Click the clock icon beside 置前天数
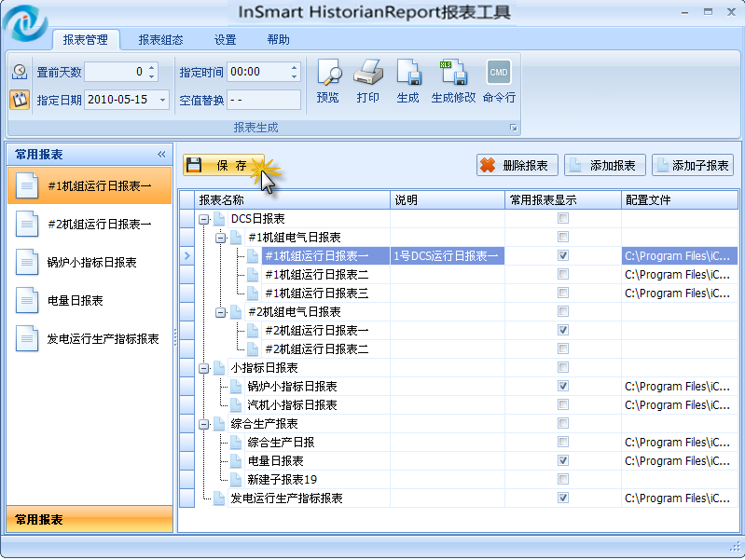Screen dimensions: 745x560 (x=20, y=72)
